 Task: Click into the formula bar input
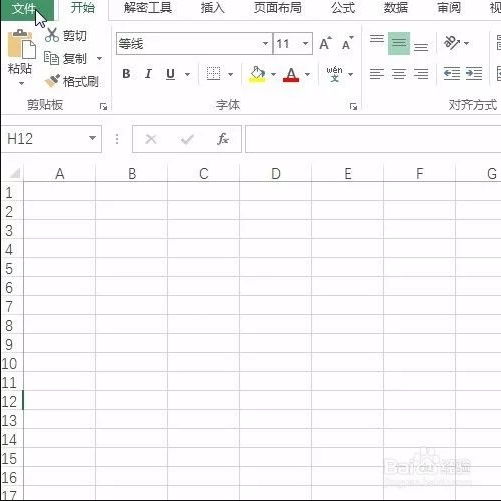pyautogui.click(x=373, y=139)
